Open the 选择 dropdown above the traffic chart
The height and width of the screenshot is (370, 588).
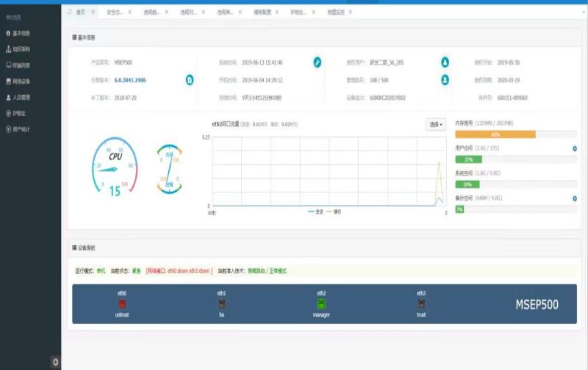[x=436, y=124]
